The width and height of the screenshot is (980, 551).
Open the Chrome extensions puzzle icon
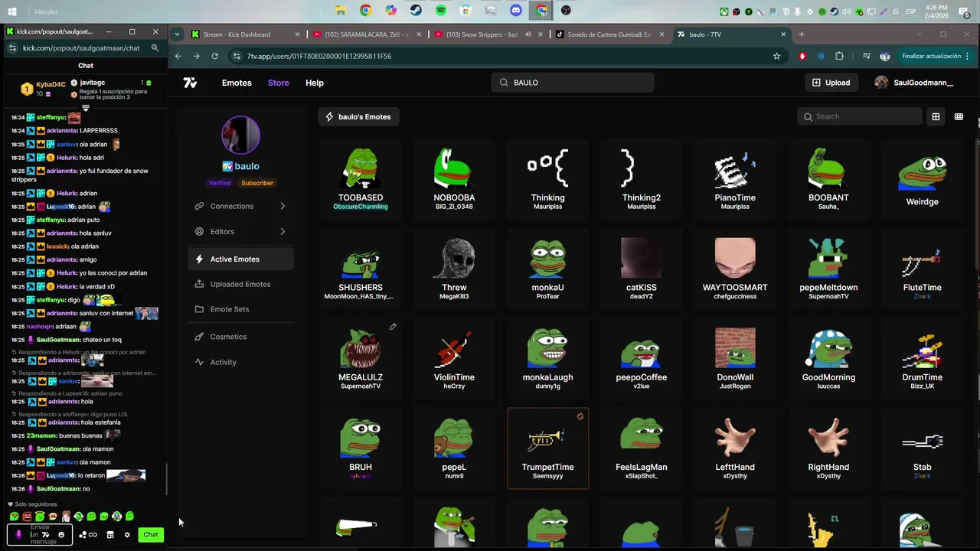click(x=839, y=56)
